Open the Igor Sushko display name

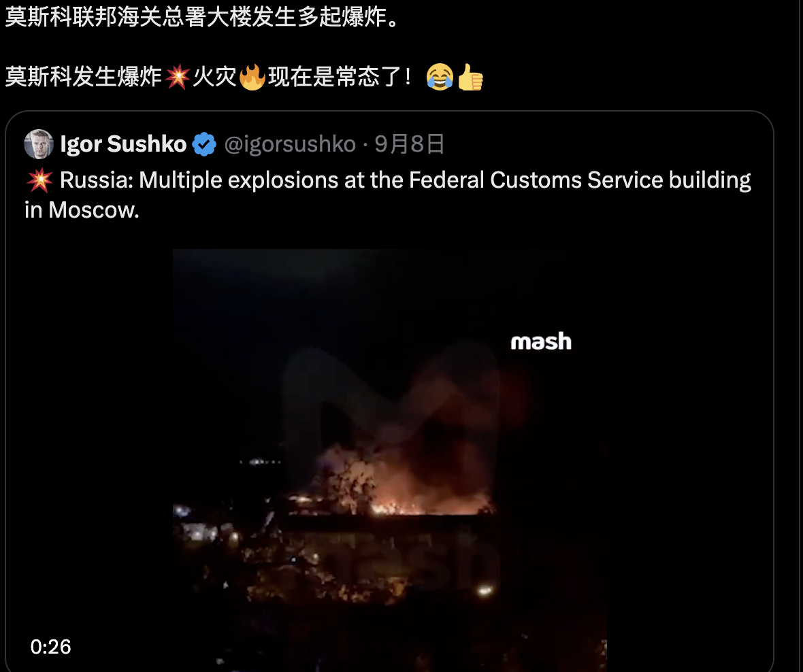pos(123,144)
